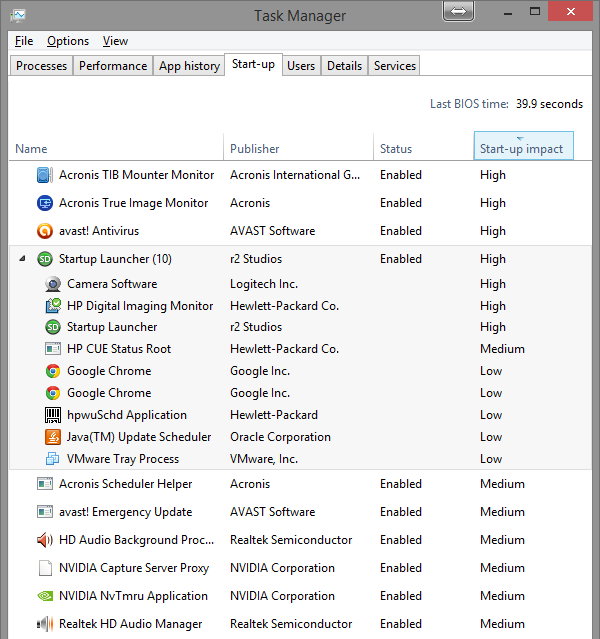Screen dimensions: 600x639
Task: Click the 'Hewlett-Packard' publisher of hpwuSchd Application
Action: tap(274, 415)
